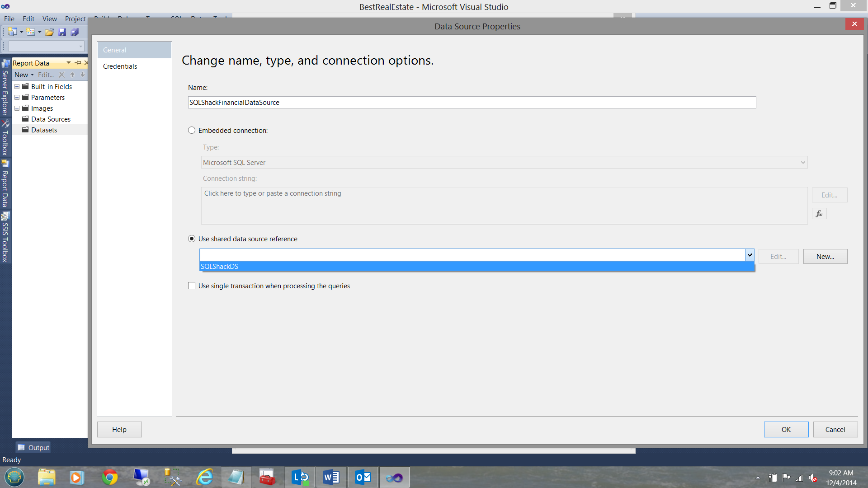Click OK to confirm data source
868x488 pixels.
pos(786,430)
